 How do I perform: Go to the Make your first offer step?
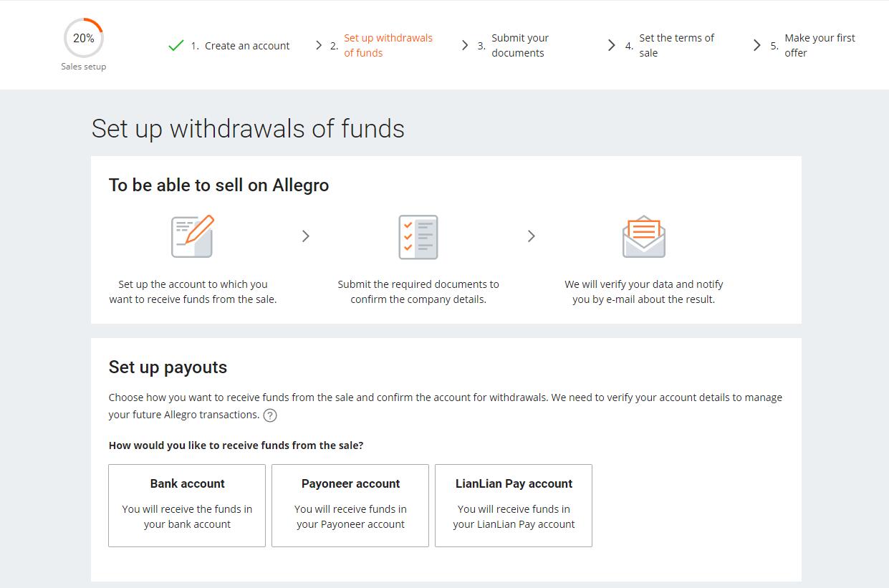click(x=819, y=45)
